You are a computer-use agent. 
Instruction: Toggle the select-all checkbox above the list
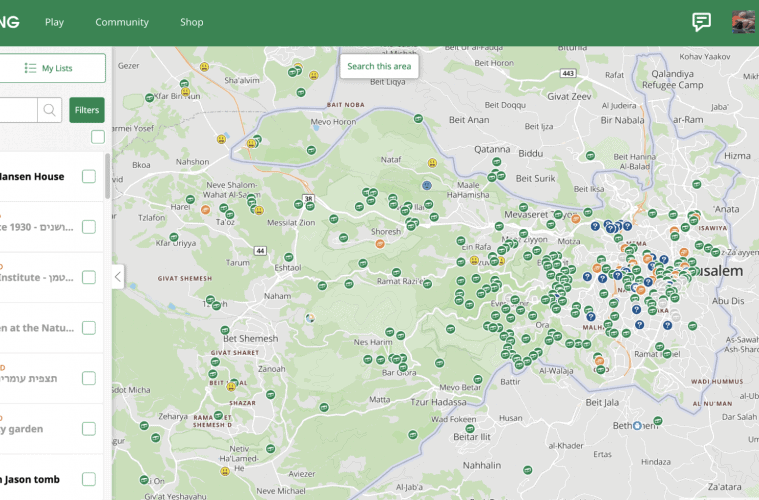click(x=97, y=137)
